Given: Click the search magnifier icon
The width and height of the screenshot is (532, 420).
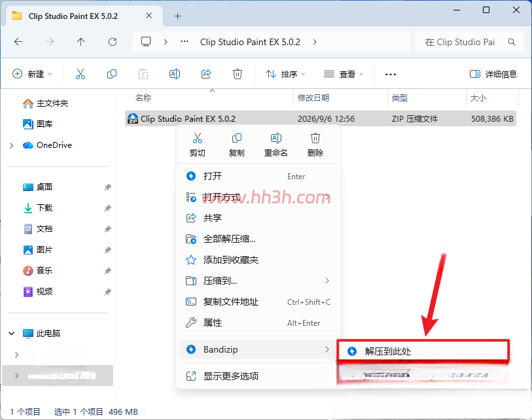Looking at the screenshot, I should pos(512,42).
